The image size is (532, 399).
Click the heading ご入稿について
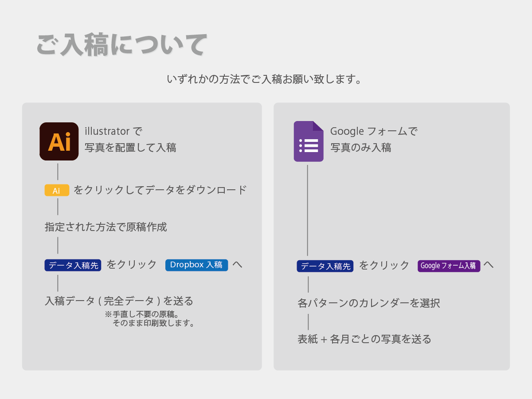coord(121,44)
